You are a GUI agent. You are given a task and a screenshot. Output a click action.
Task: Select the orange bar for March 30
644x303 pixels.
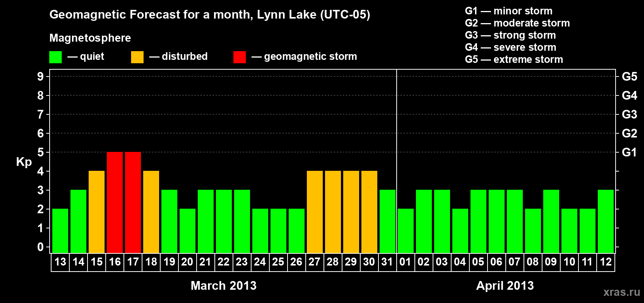tap(369, 212)
